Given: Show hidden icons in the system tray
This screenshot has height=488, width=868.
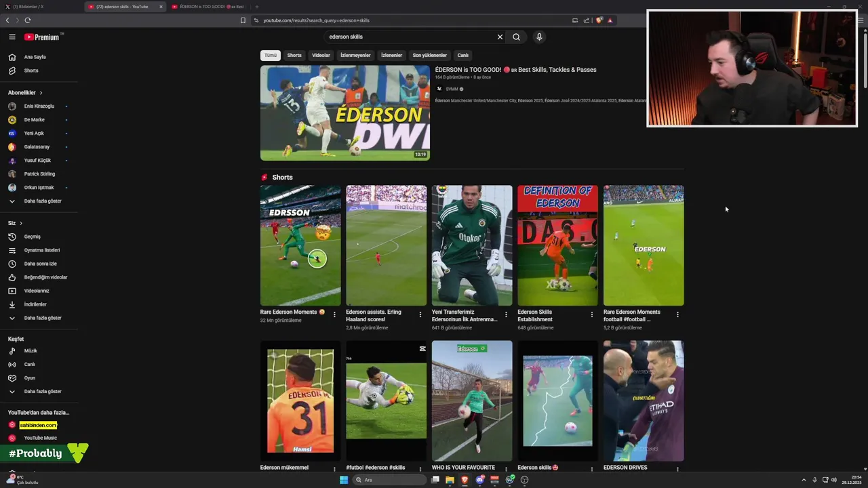Looking at the screenshot, I should pyautogui.click(x=805, y=480).
